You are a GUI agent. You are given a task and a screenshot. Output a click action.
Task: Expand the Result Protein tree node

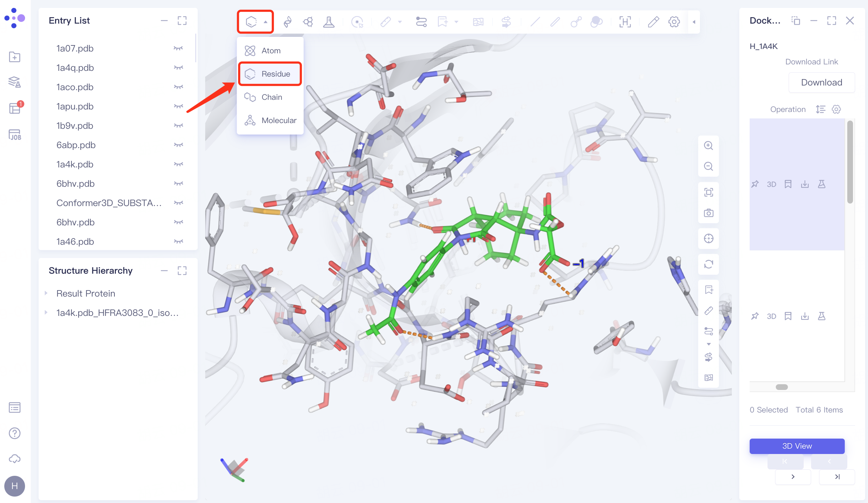click(x=46, y=293)
